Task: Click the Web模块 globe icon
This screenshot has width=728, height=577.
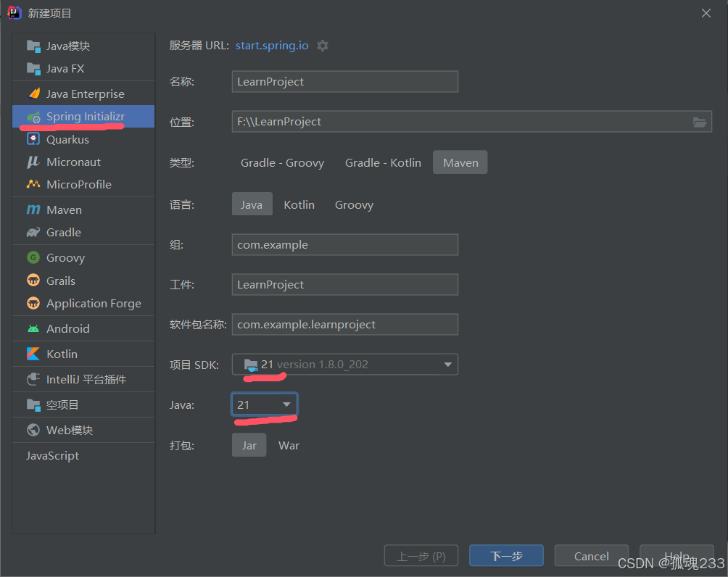Action: pos(33,431)
